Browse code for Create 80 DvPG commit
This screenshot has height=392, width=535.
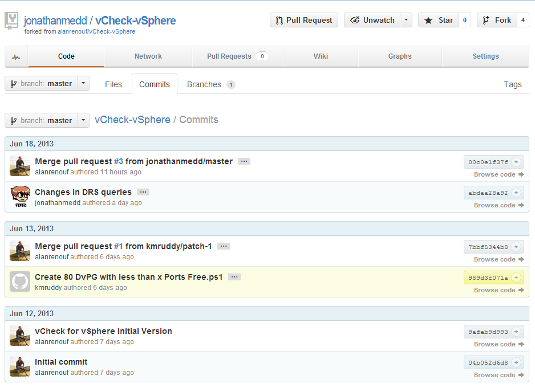pos(499,290)
